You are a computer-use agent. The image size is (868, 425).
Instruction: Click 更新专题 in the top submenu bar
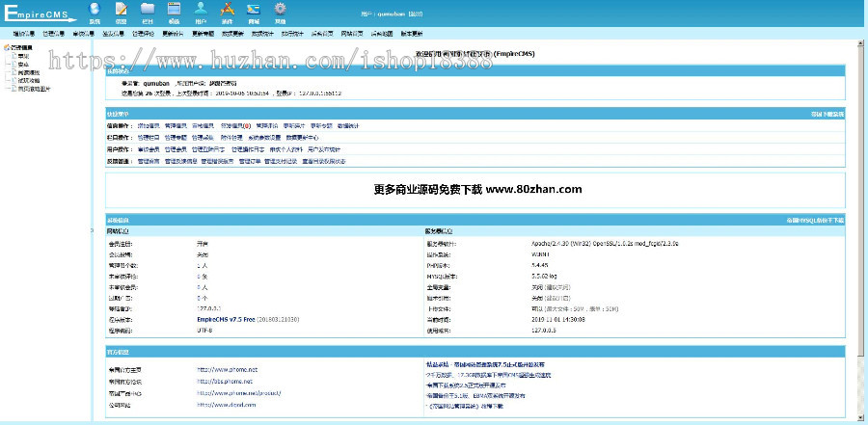click(x=203, y=34)
